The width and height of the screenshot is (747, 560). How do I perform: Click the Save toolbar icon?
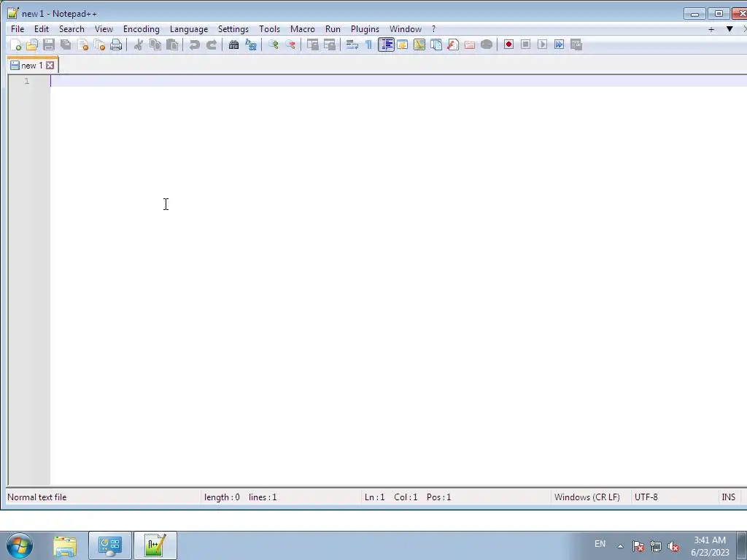click(x=49, y=44)
